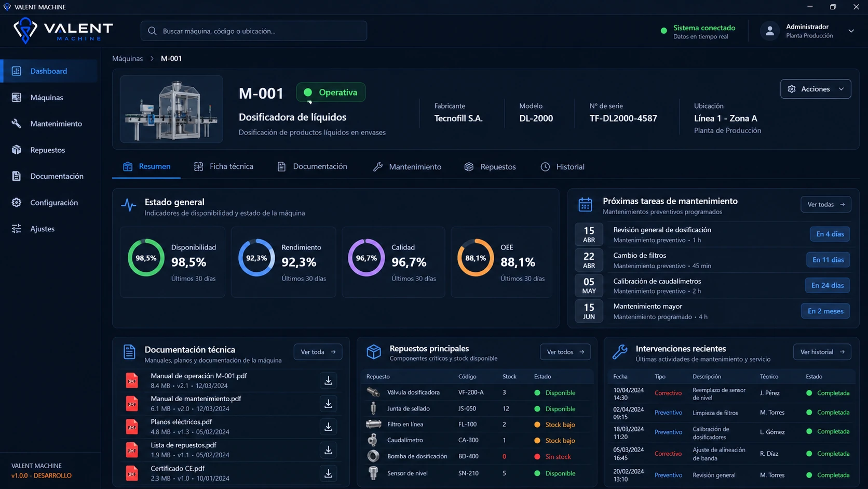This screenshot has height=489, width=868.
Task: Click the Valent Machine logo
Action: [63, 31]
